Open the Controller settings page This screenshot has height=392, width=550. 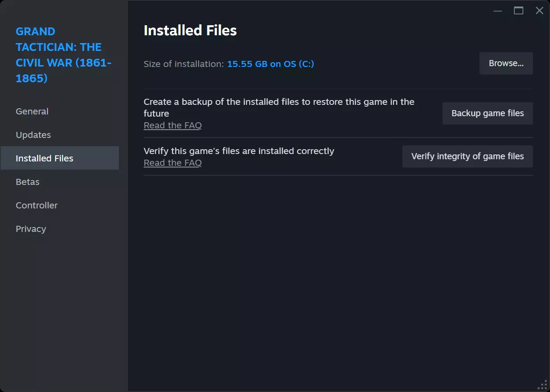pyautogui.click(x=37, y=205)
